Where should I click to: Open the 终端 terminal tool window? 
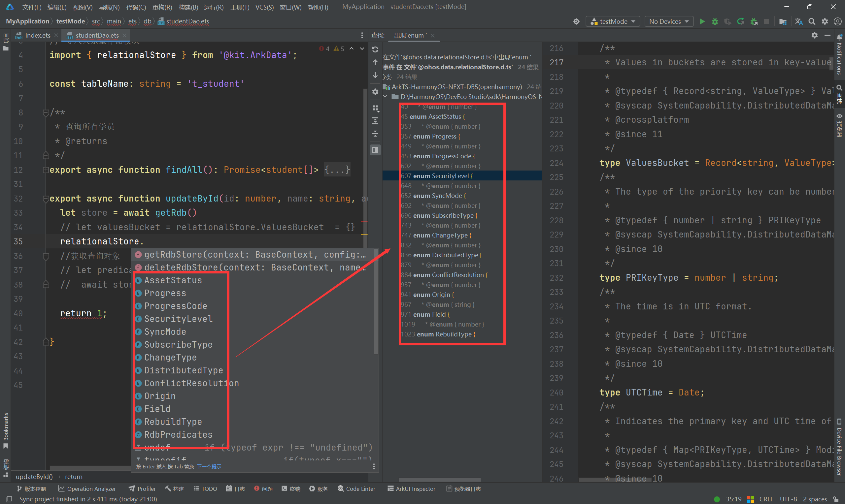click(x=291, y=489)
